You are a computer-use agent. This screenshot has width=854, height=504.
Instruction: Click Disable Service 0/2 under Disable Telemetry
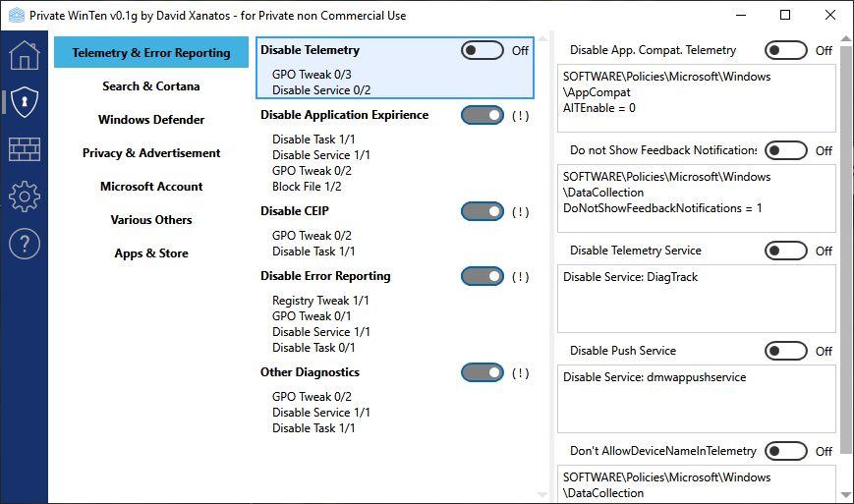pos(321,90)
